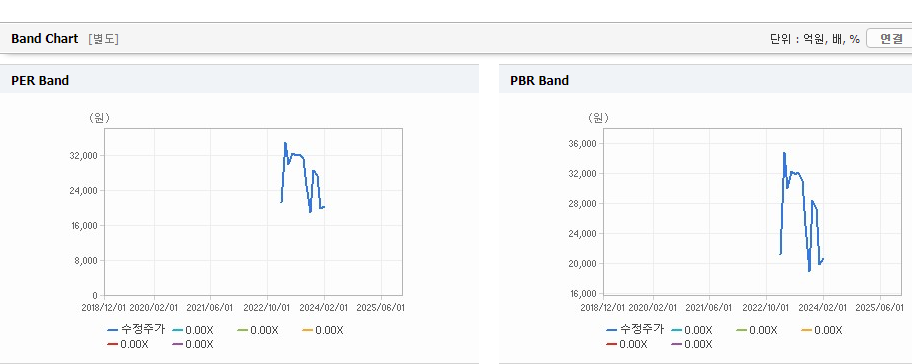The image size is (912, 364).
Task: Toggle teal 0.00X legend in PER Band
Action: tap(193, 330)
